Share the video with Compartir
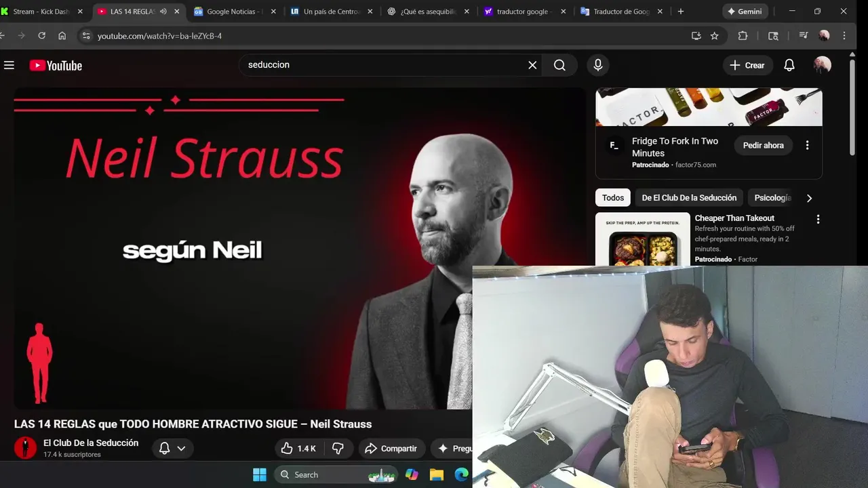Screen dimensions: 868x488 click(391, 448)
